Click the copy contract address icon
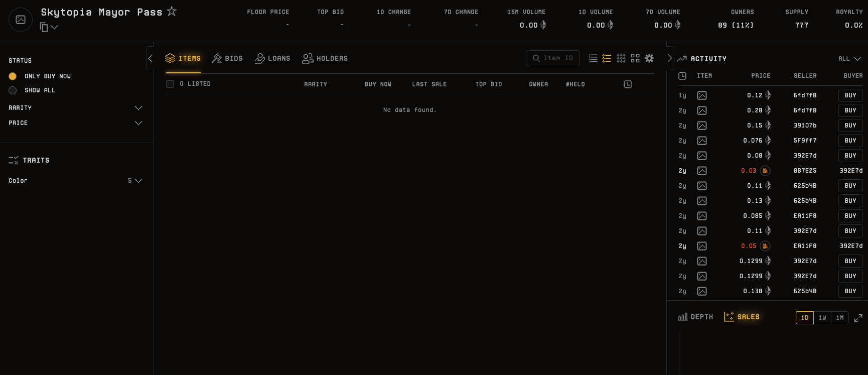The width and height of the screenshot is (868, 375). pos(44,27)
